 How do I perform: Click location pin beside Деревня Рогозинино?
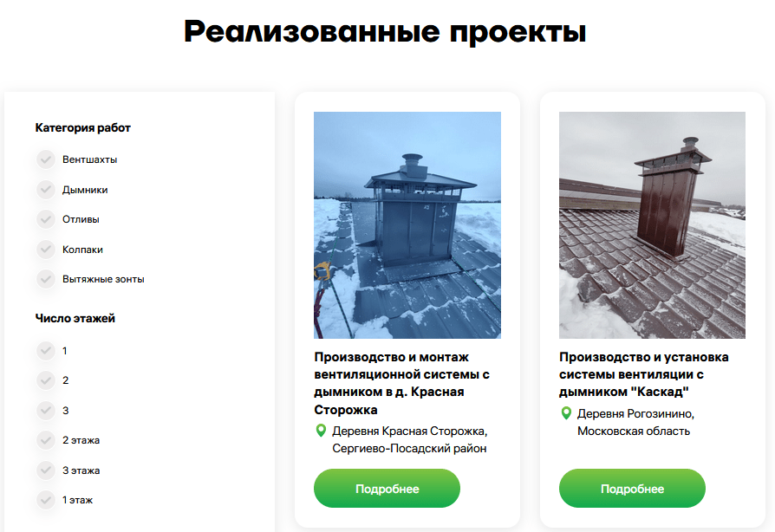click(566, 413)
